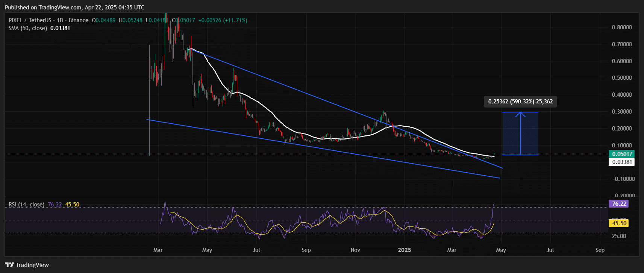Click the 'Published on TradingView.com' header text
Screen dimensions: 644x273
click(x=74, y=8)
